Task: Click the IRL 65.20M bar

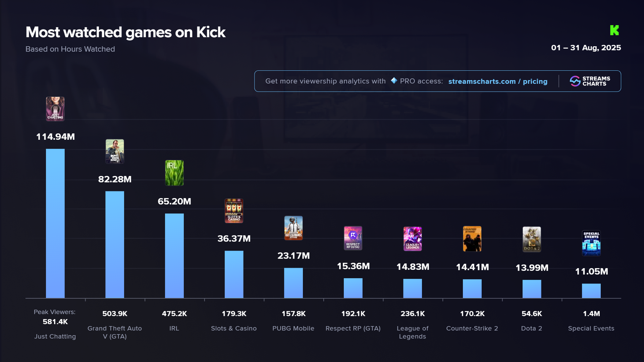Action: [174, 255]
